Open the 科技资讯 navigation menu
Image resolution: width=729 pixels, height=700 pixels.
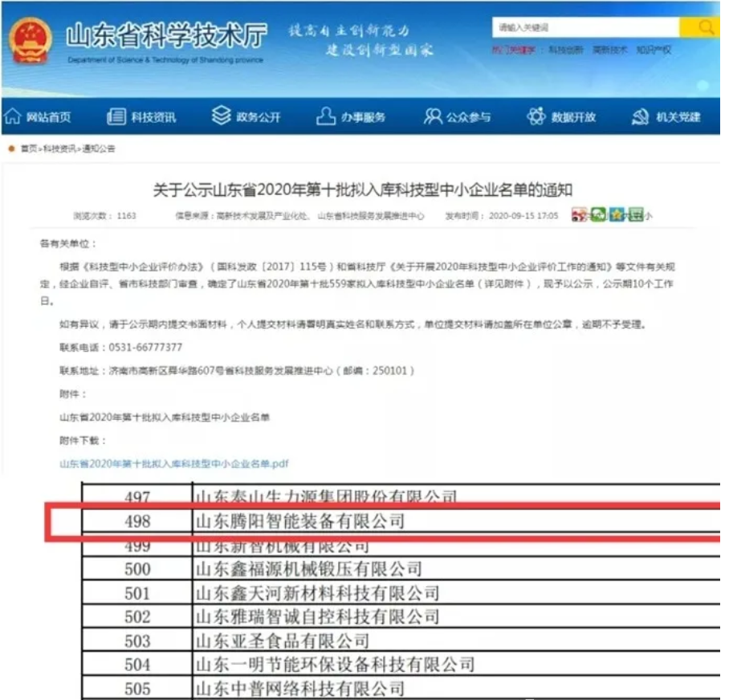click(x=141, y=116)
